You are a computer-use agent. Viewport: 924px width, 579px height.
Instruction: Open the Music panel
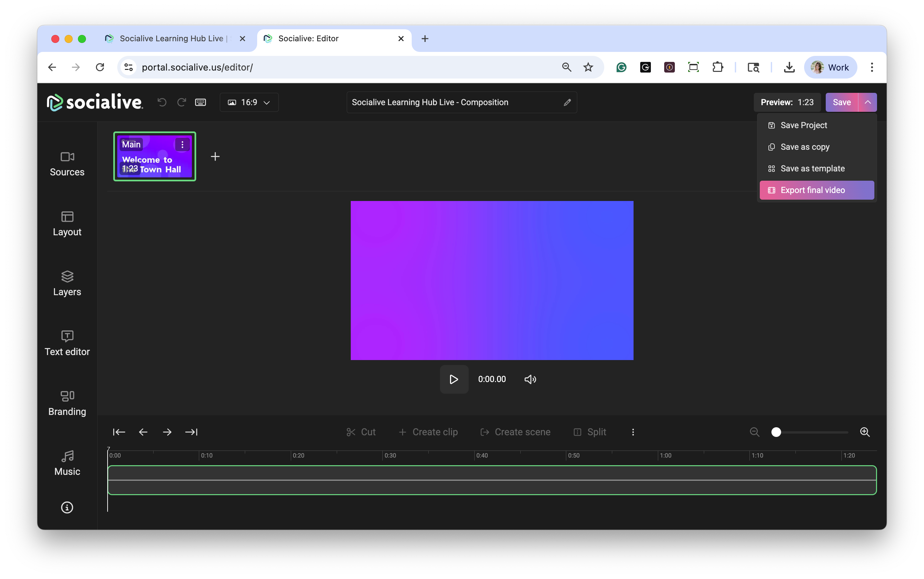pos(67,463)
